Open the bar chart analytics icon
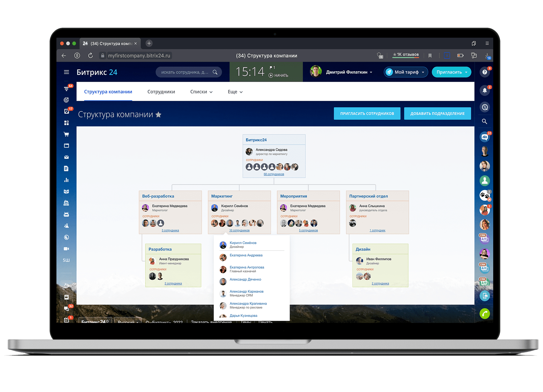The image size is (543, 392). [x=66, y=180]
